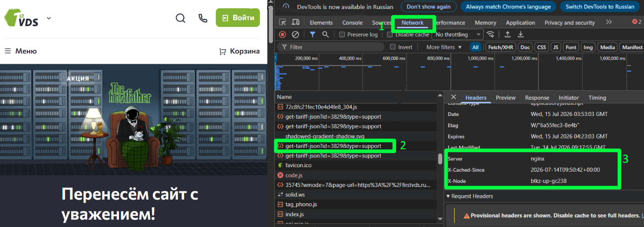Open network search magnifier in DevTools
The image size is (644, 227).
click(326, 34)
